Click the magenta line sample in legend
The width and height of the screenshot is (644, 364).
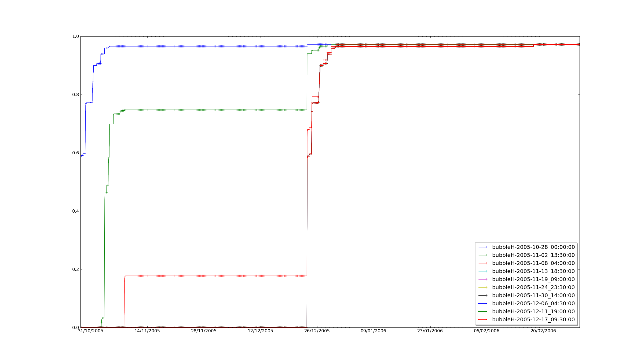click(482, 279)
